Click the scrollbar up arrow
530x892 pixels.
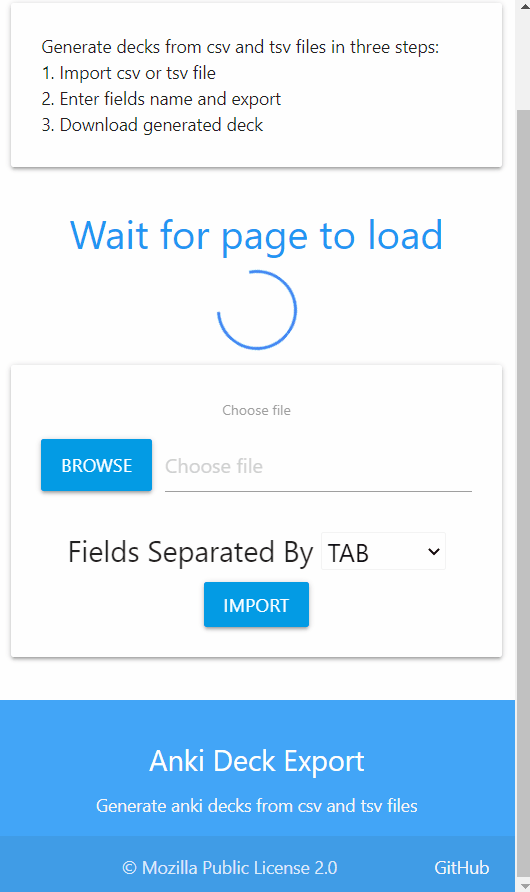(523, 6)
